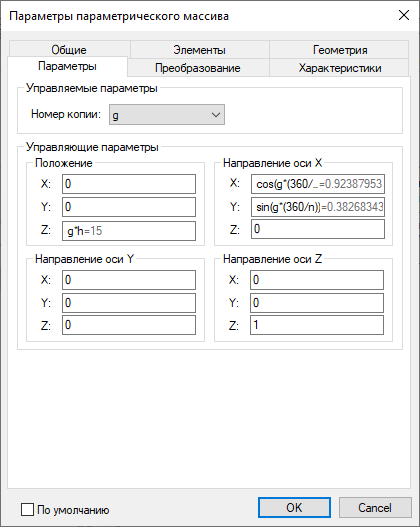Click the Cancel button
This screenshot has width=420, height=527.
(375, 508)
